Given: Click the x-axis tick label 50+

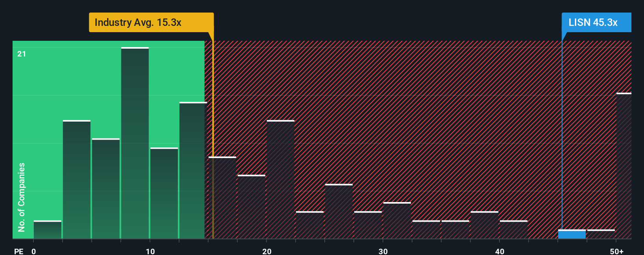Looking at the screenshot, I should (x=617, y=251).
